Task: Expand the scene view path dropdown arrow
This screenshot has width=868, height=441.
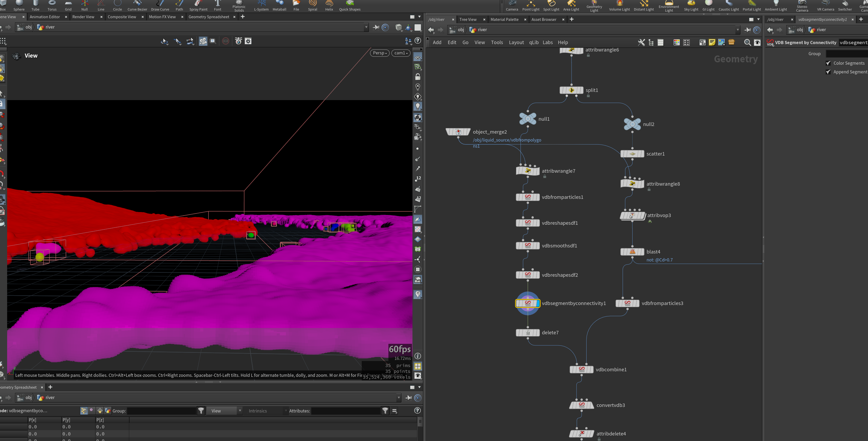Action: [x=366, y=27]
